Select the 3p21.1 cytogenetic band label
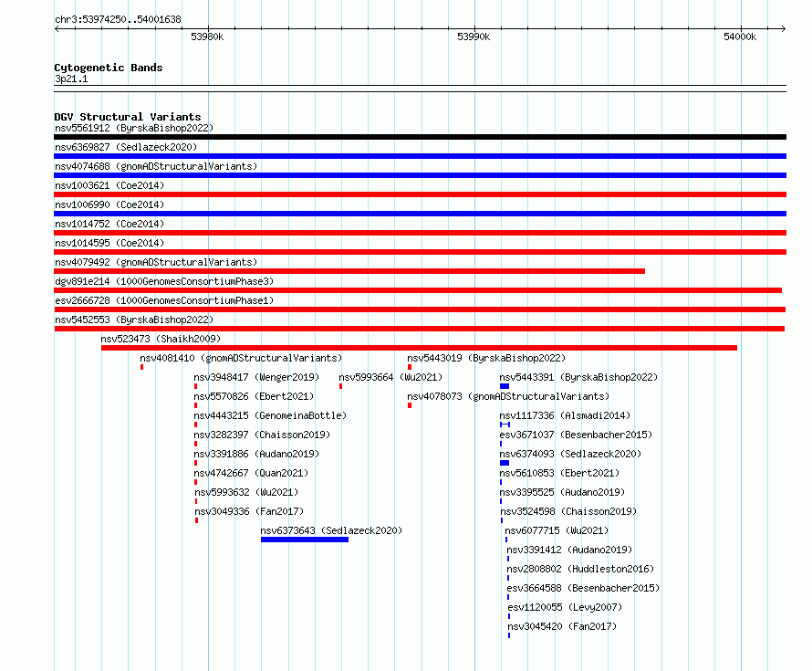 (x=71, y=79)
